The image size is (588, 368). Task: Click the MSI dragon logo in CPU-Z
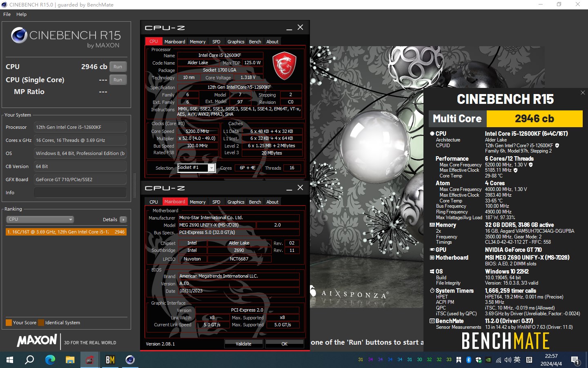tap(284, 65)
